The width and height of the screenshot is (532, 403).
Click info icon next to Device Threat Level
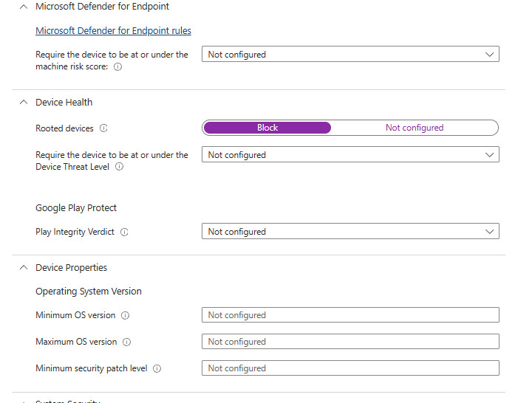tap(119, 167)
